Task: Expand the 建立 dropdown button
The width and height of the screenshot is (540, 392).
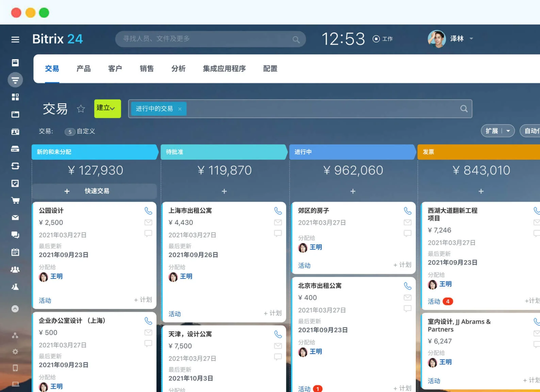Action: (x=108, y=109)
